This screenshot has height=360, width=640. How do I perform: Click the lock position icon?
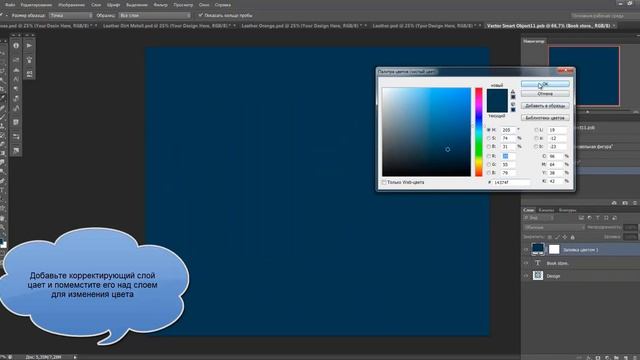coord(565,237)
